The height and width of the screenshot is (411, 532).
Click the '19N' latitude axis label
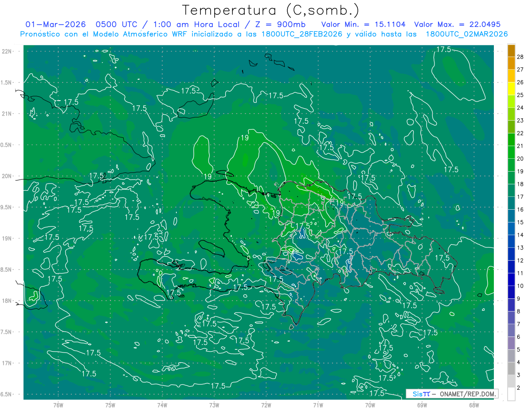point(7,239)
